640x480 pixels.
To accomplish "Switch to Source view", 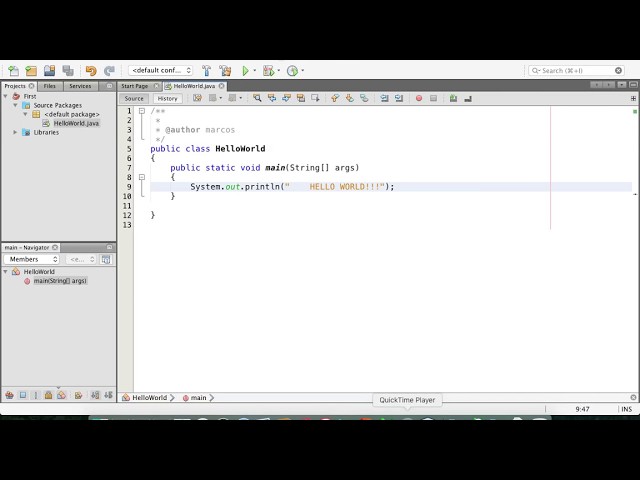I will tap(134, 98).
